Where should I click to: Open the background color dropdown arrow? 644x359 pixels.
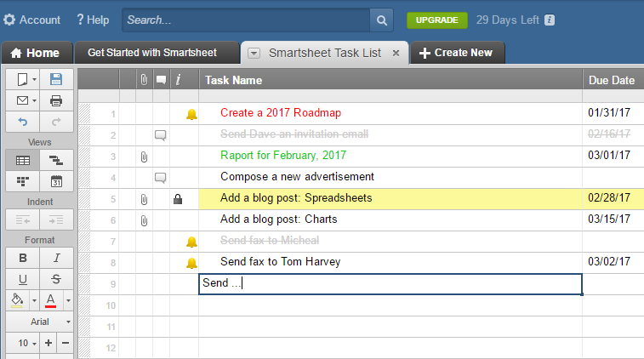pyautogui.click(x=35, y=300)
